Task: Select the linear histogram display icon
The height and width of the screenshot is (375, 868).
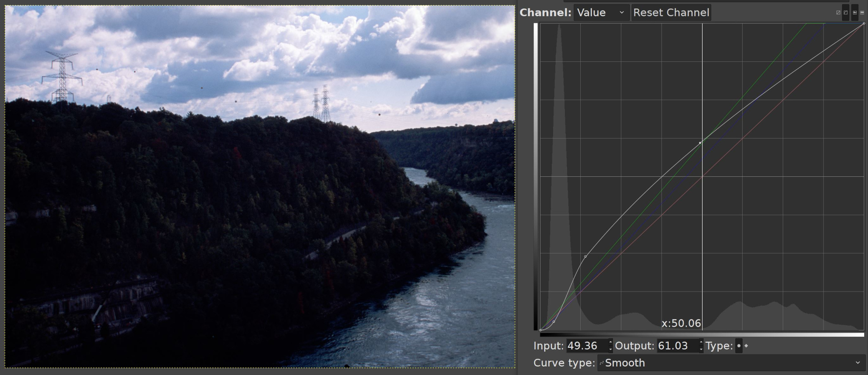Action: [854, 13]
